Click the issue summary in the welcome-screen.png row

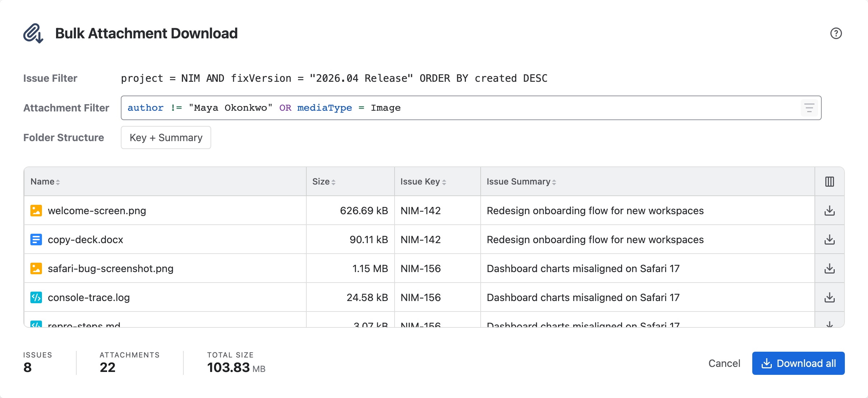click(595, 211)
